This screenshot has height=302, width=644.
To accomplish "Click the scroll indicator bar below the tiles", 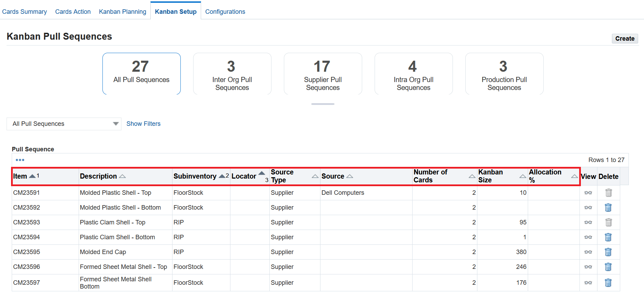I will pyautogui.click(x=323, y=104).
